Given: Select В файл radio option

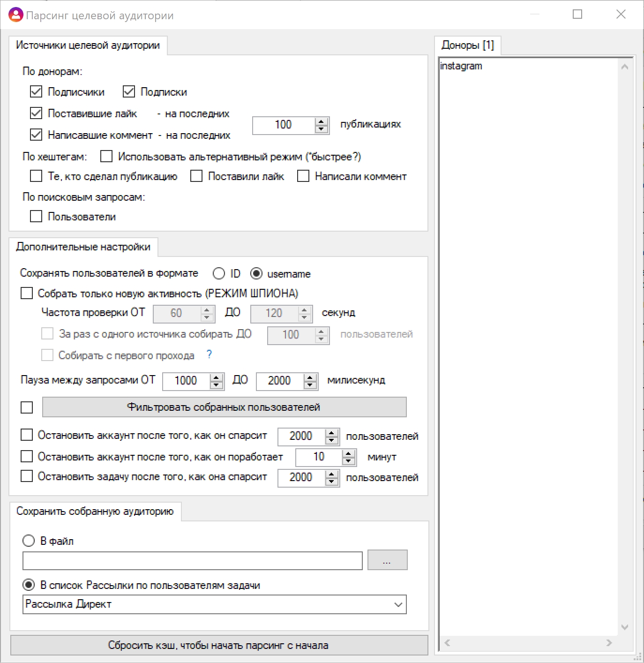Looking at the screenshot, I should (29, 541).
